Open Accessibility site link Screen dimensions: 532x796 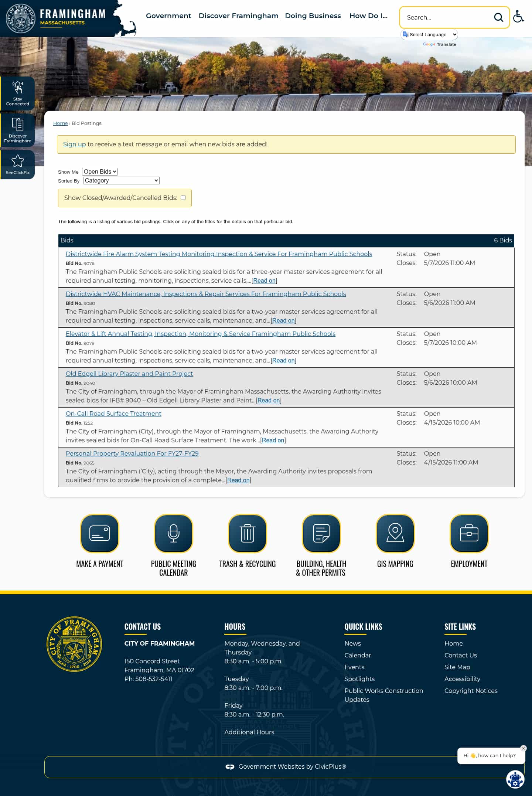pyautogui.click(x=463, y=679)
